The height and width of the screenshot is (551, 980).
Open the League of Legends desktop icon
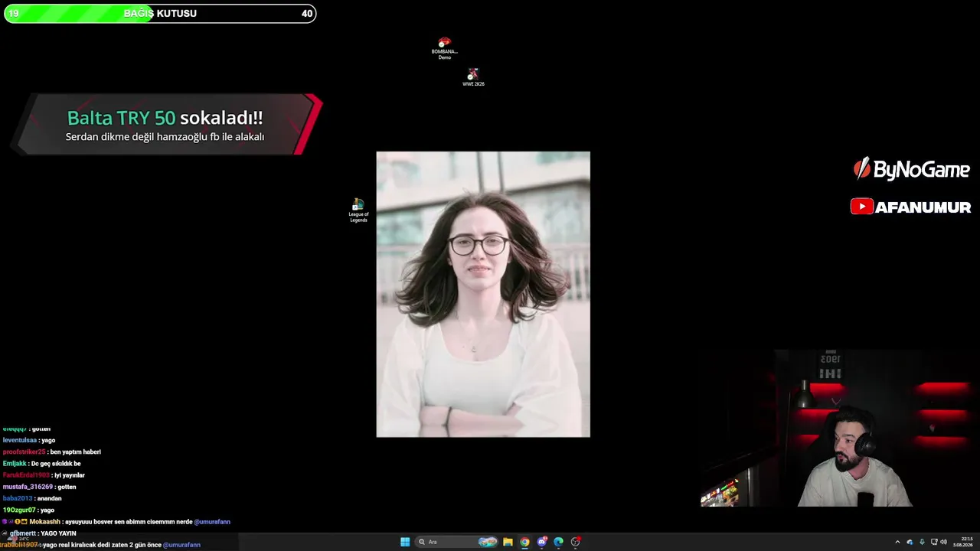pos(358,210)
